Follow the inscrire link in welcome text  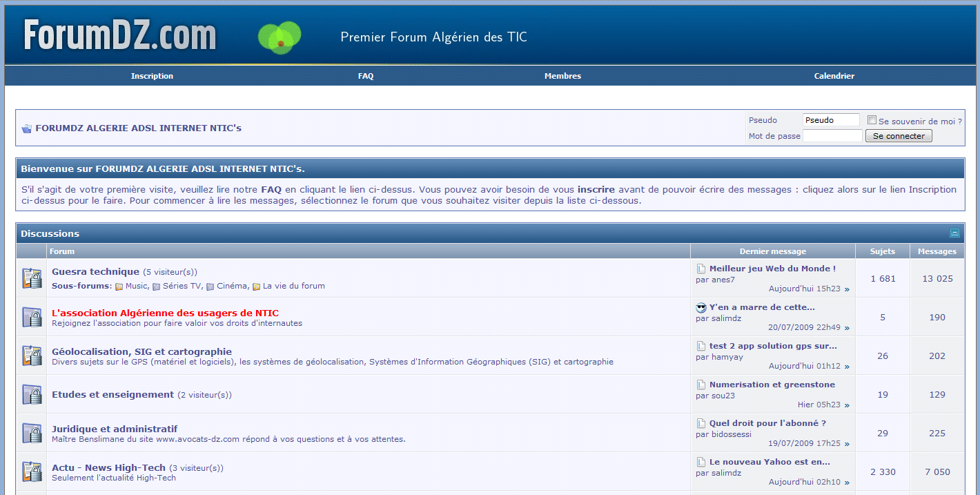596,189
